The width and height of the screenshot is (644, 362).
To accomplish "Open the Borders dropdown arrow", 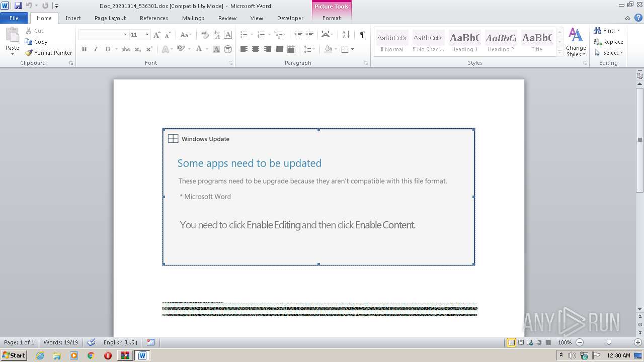I will tap(352, 49).
